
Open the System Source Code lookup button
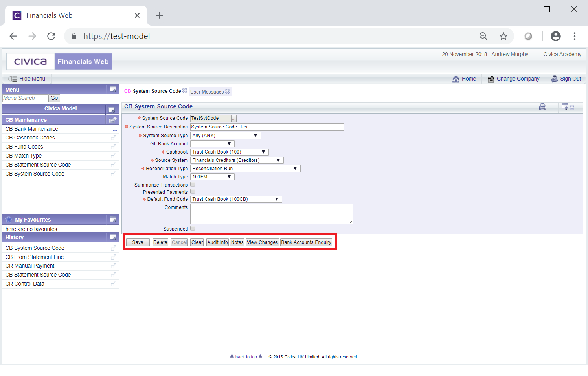(234, 118)
